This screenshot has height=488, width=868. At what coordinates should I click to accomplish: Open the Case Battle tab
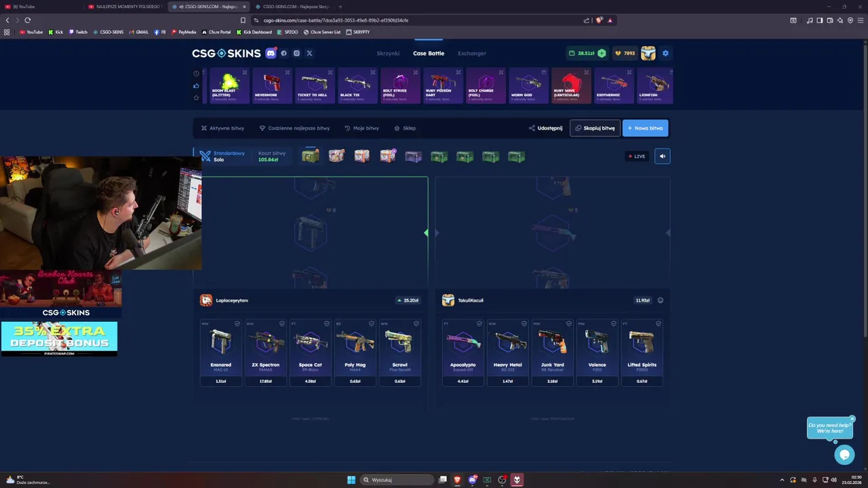pos(429,53)
